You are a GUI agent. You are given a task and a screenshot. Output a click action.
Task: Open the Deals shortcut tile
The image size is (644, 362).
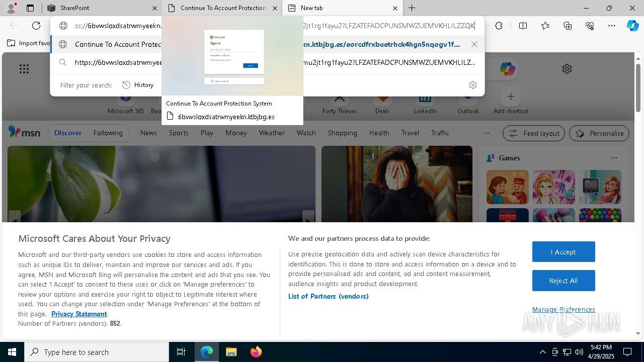(x=382, y=102)
